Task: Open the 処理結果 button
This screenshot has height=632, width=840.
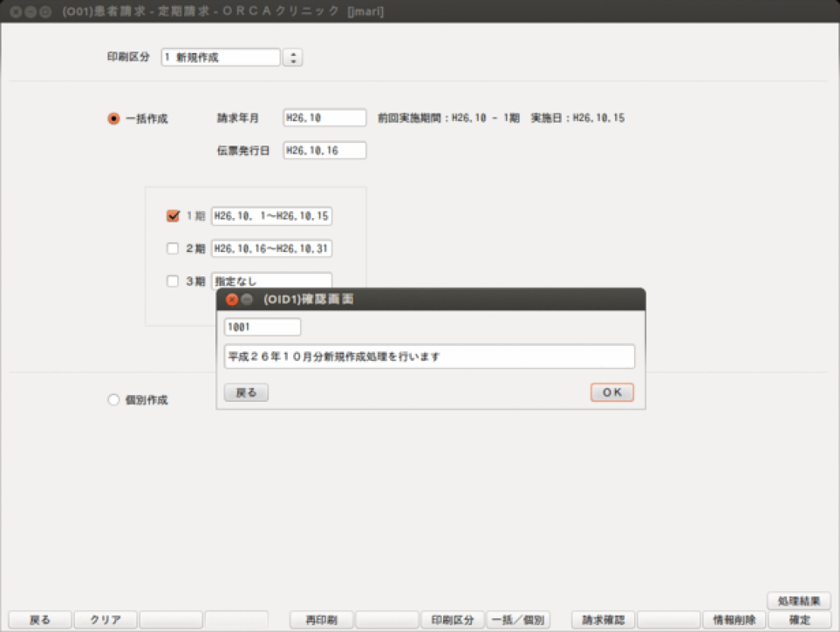Action: pos(798,601)
